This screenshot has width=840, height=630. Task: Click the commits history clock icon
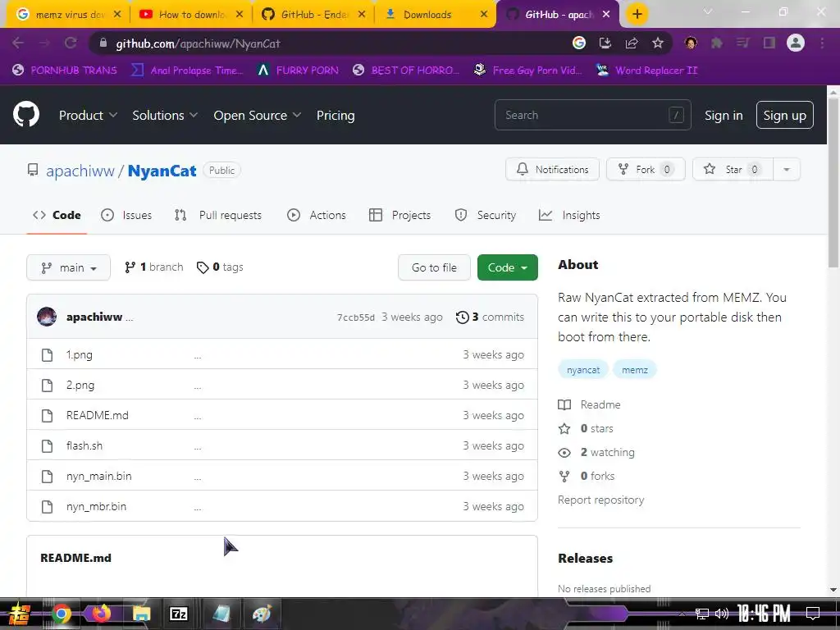(x=463, y=317)
